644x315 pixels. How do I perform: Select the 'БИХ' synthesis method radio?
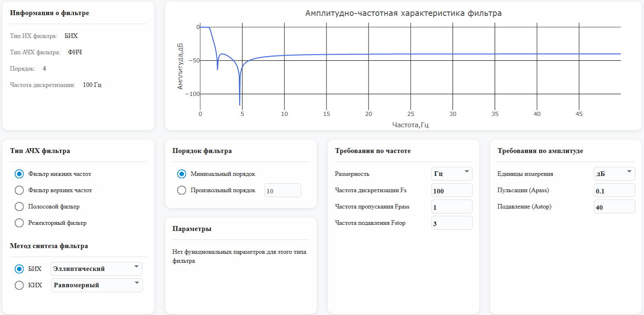[x=19, y=269]
